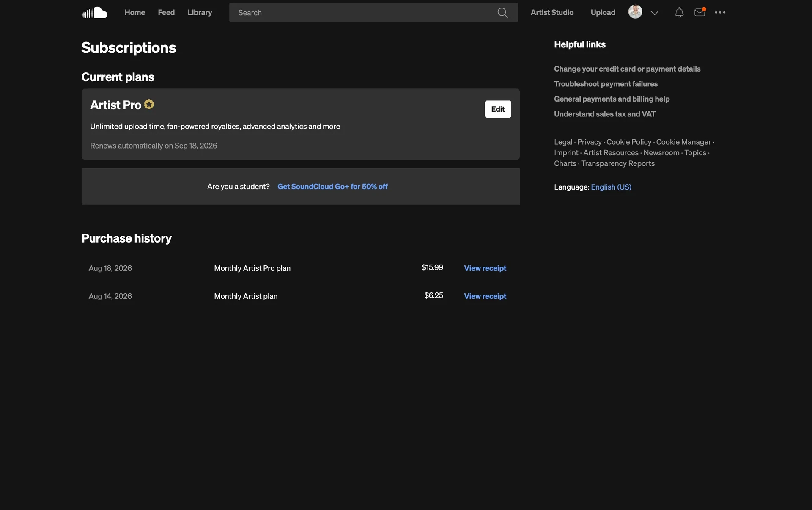812x510 pixels.
Task: Open the Legal footer link
Action: click(x=563, y=142)
